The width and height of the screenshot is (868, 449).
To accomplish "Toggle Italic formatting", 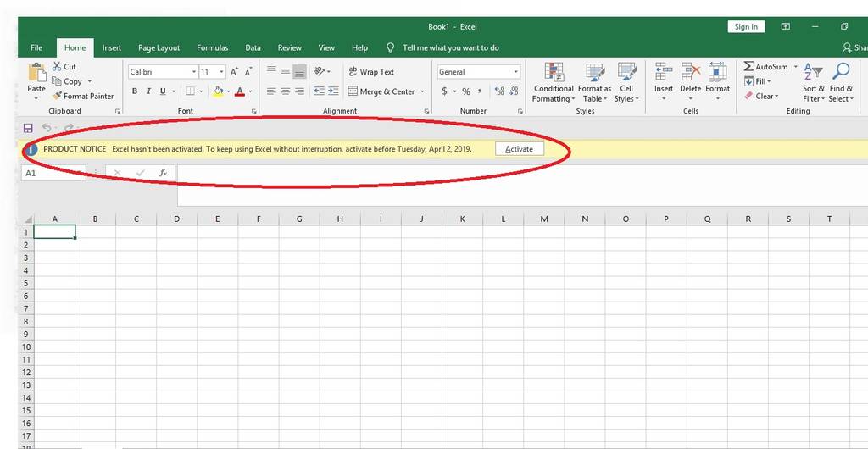I will [x=148, y=91].
